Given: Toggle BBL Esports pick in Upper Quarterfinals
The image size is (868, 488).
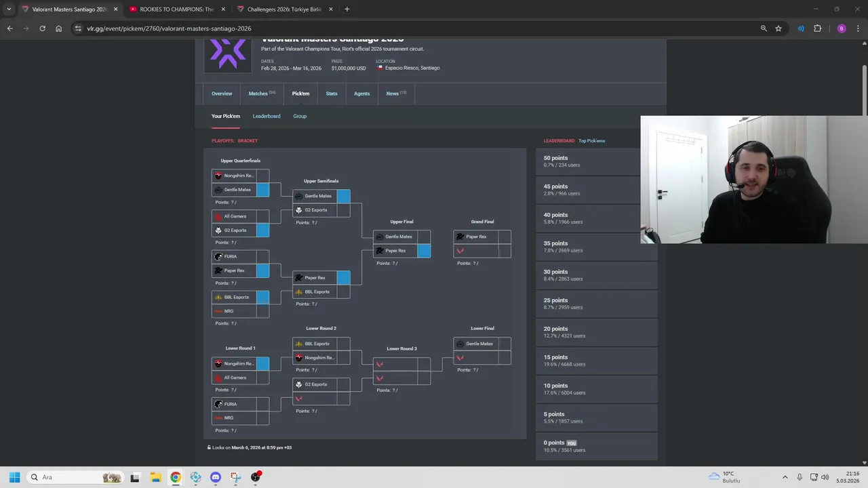Looking at the screenshot, I should (x=240, y=297).
